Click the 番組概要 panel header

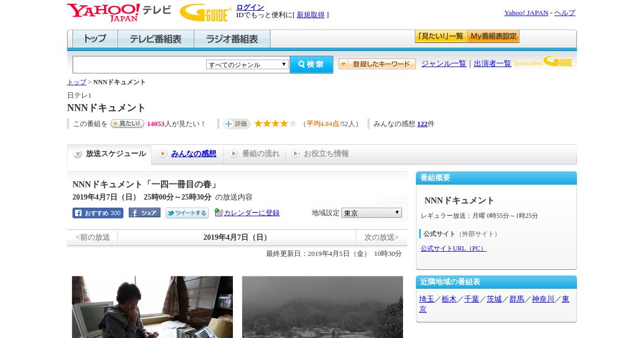(496, 178)
